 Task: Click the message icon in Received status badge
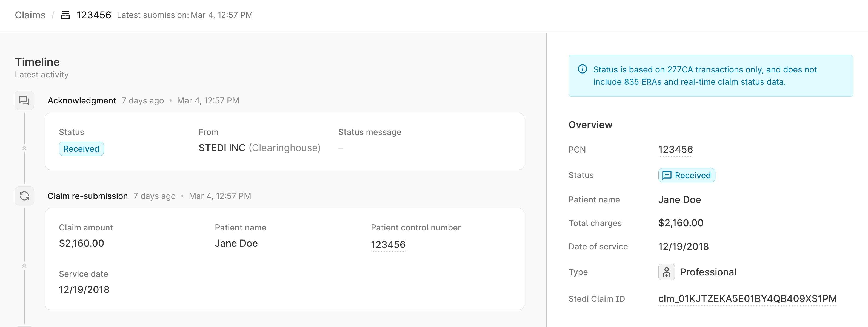coord(667,176)
